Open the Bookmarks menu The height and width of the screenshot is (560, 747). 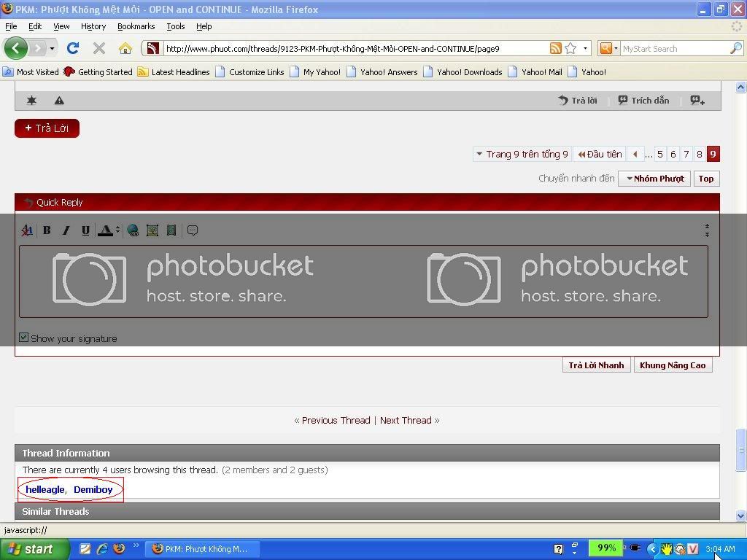(136, 26)
